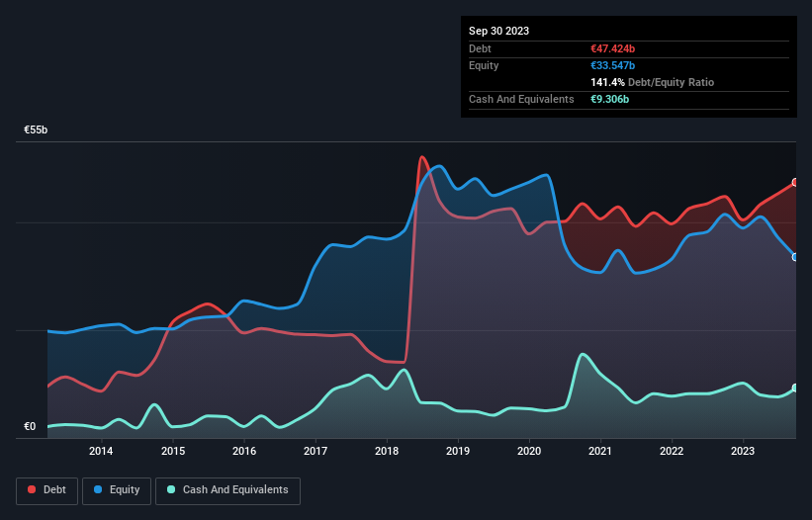Image resolution: width=812 pixels, height=520 pixels.
Task: Click the €0 y-axis label
Action: point(30,426)
